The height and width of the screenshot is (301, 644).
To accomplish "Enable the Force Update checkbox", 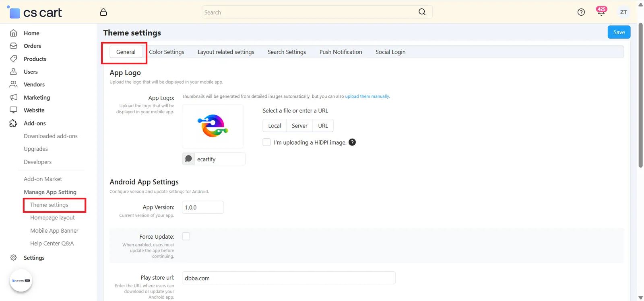I will tap(186, 236).
